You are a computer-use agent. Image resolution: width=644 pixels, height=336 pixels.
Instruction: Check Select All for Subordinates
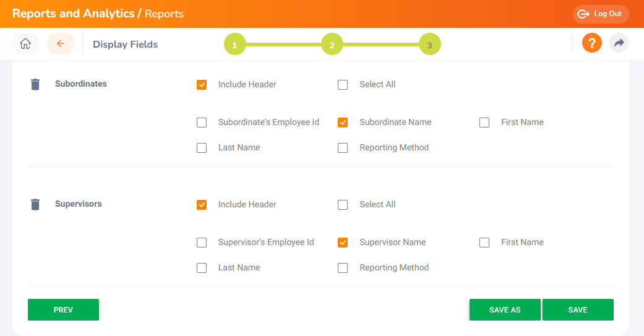click(343, 85)
